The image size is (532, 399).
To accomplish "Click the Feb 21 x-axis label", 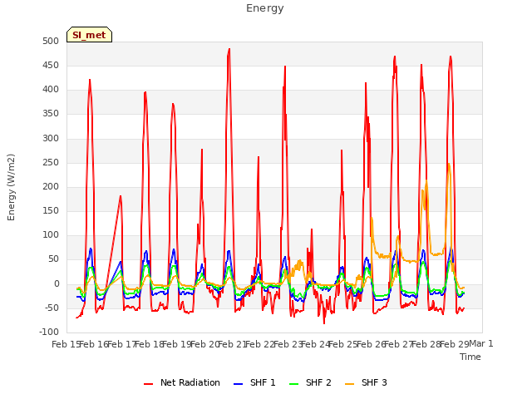I will point(232,344).
